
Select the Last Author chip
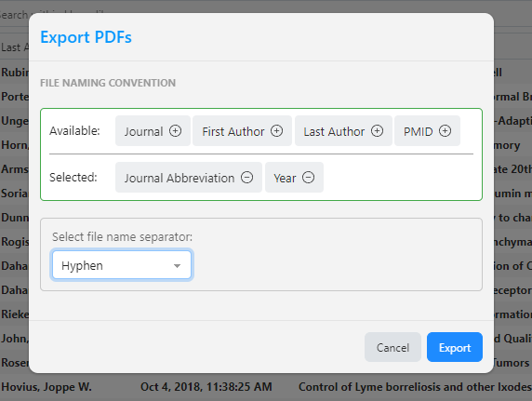343,131
